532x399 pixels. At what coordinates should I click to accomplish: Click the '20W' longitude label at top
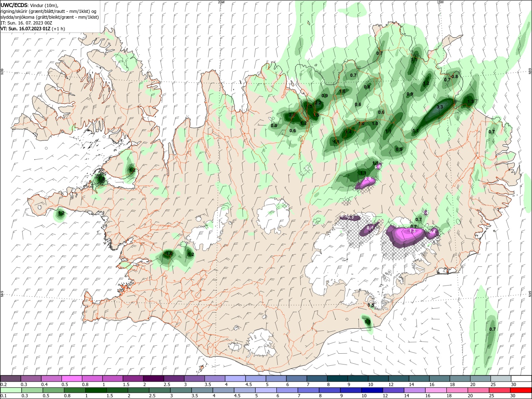pos(221,2)
